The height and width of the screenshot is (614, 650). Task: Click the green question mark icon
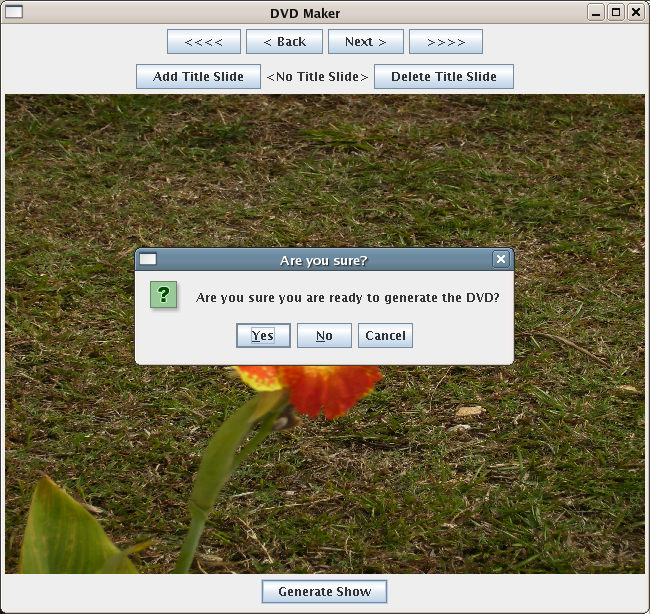pyautogui.click(x=163, y=295)
